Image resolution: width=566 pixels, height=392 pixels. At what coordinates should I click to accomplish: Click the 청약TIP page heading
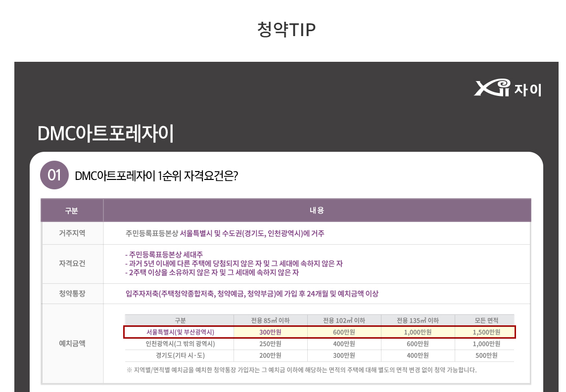coord(286,30)
